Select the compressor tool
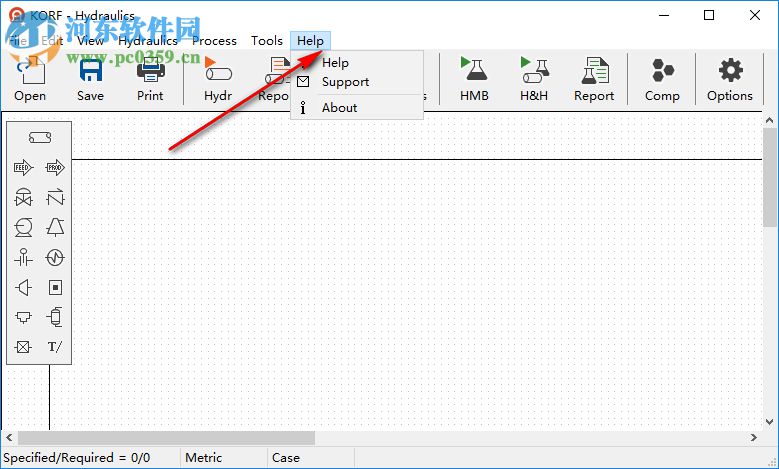Image resolution: width=779 pixels, height=469 pixels. [x=55, y=228]
